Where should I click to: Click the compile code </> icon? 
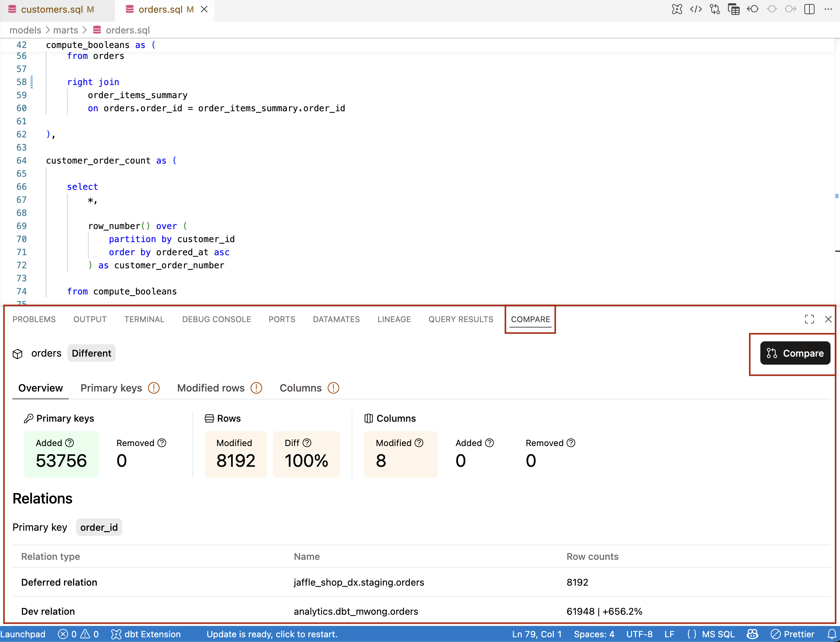pyautogui.click(x=696, y=9)
